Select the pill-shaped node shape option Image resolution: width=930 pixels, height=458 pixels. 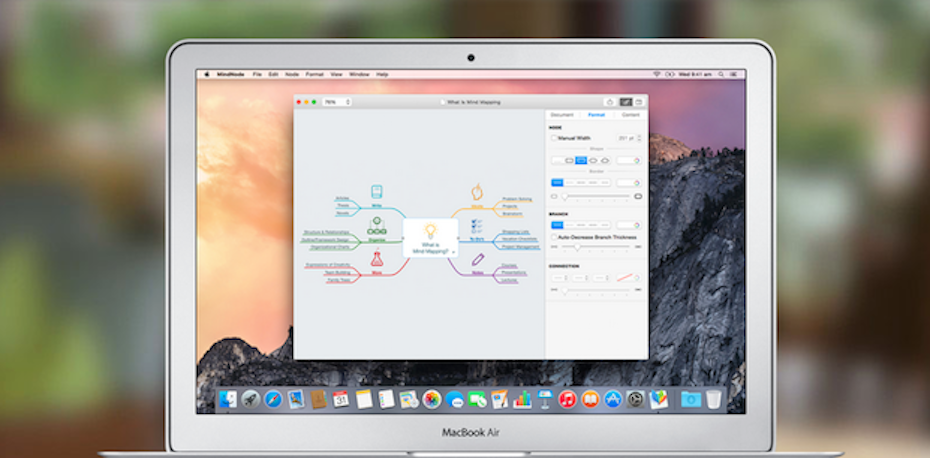(593, 160)
